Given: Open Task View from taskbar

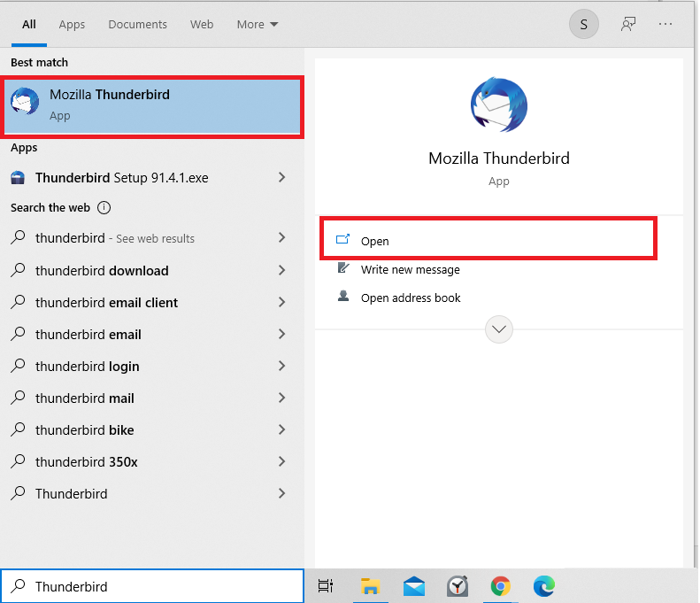Looking at the screenshot, I should click(x=326, y=586).
